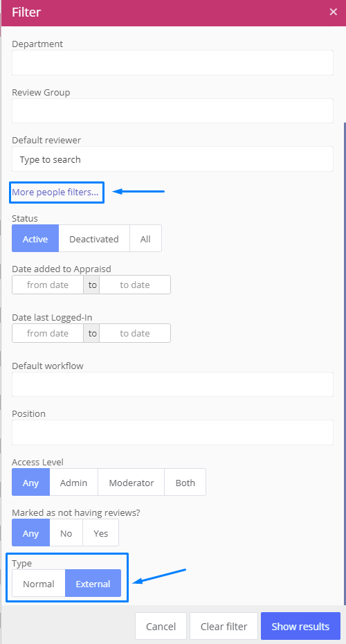
Task: Choose Moderator access level
Action: [x=131, y=482]
